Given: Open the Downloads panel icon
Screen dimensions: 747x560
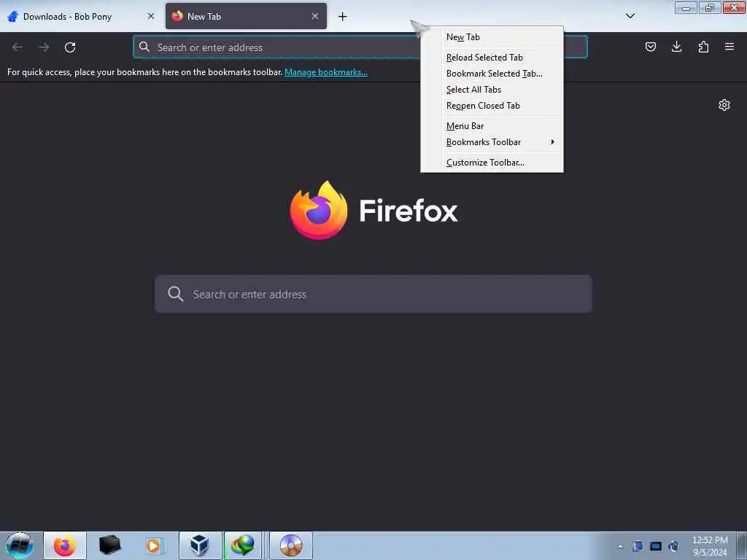Looking at the screenshot, I should pyautogui.click(x=676, y=47).
